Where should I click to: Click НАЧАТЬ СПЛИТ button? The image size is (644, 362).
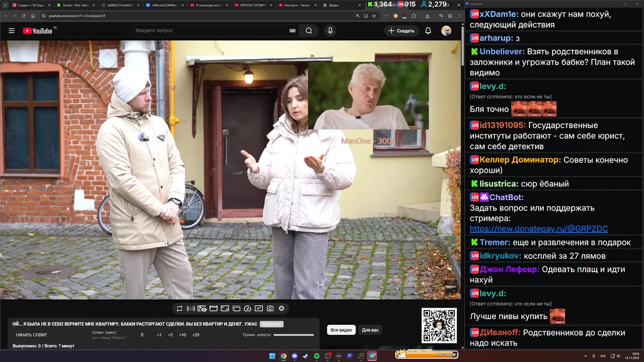(32, 335)
